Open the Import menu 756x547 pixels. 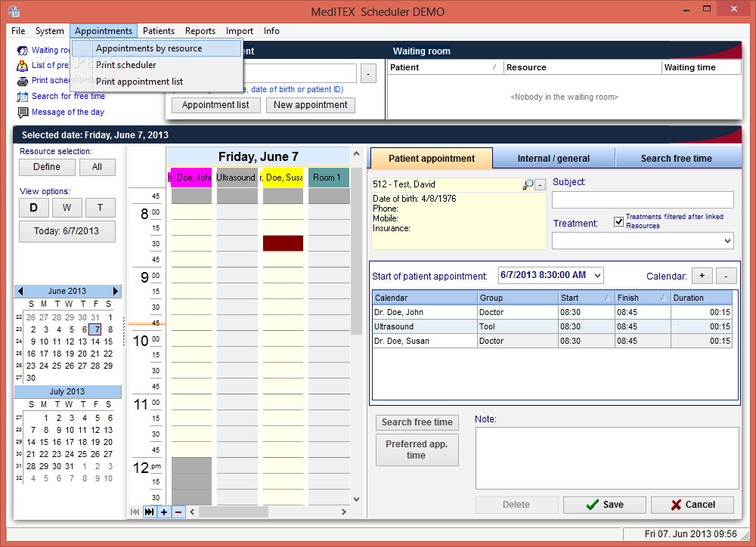point(239,31)
